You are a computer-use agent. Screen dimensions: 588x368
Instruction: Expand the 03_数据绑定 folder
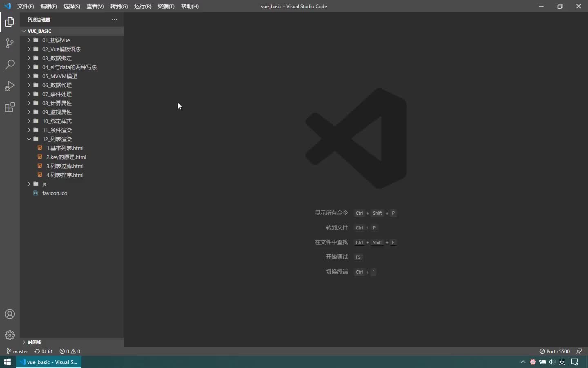click(71, 58)
